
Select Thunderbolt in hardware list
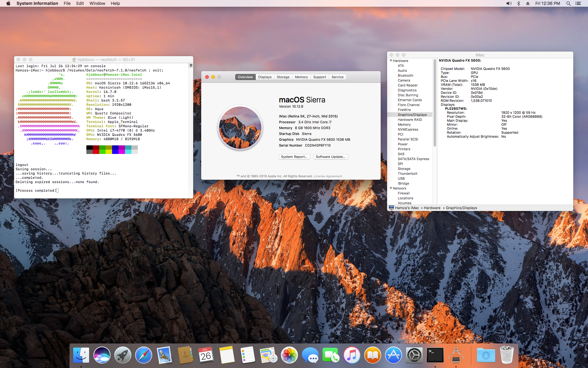(x=407, y=174)
